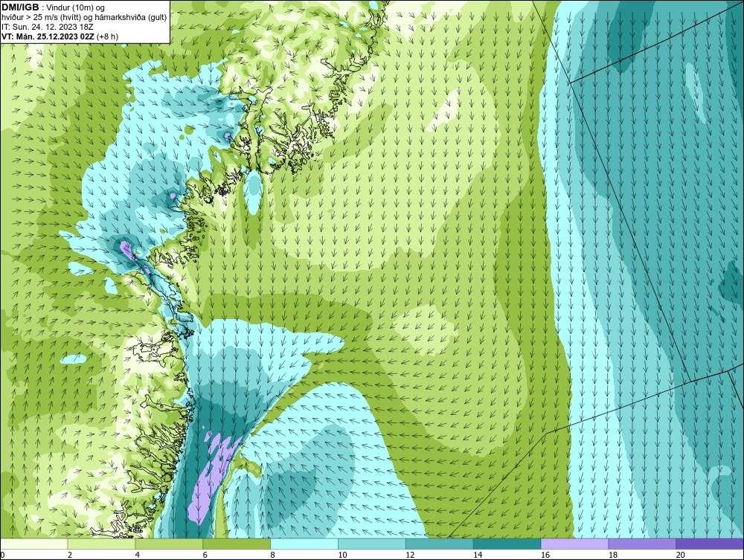Click the 'Vindur (10m) og' label

(x=77, y=7)
